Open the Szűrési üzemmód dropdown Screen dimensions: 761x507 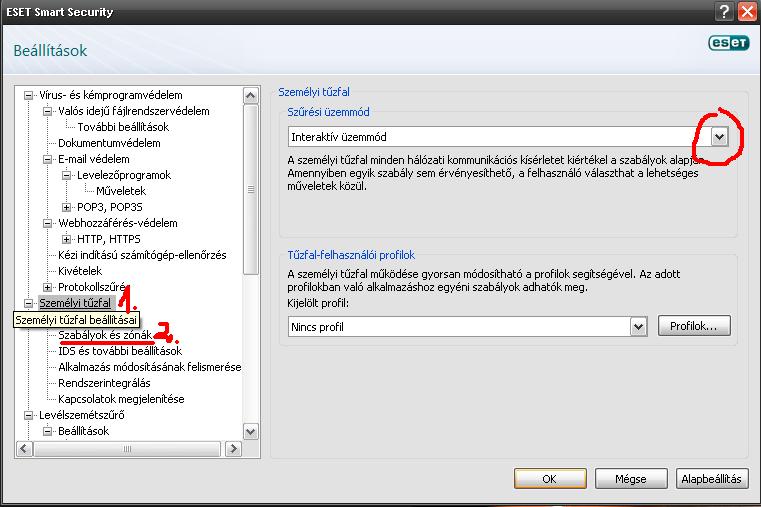(x=720, y=137)
